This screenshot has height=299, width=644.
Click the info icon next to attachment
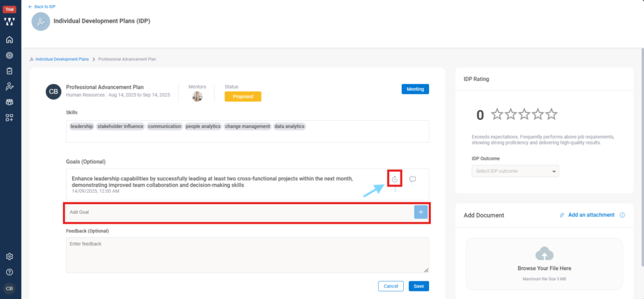622,215
